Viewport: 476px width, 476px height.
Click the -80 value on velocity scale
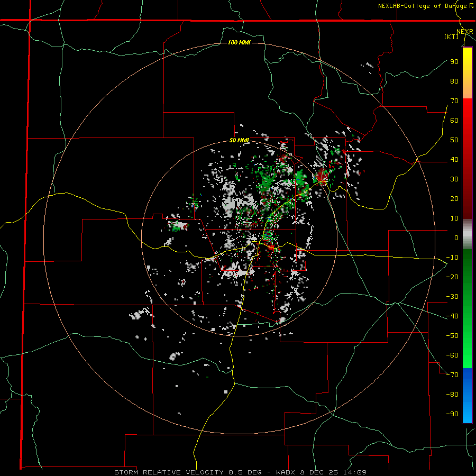[x=452, y=395]
